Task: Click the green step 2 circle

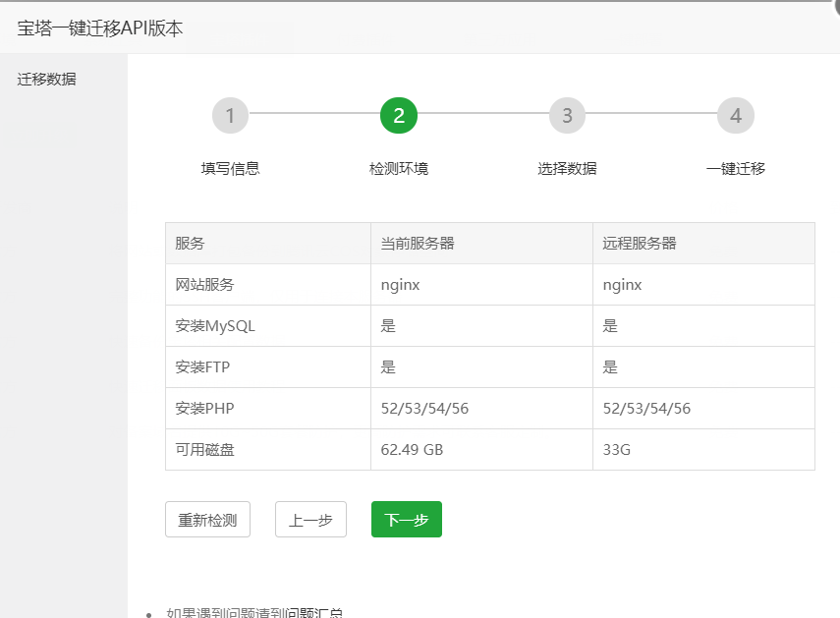Action: pyautogui.click(x=398, y=115)
